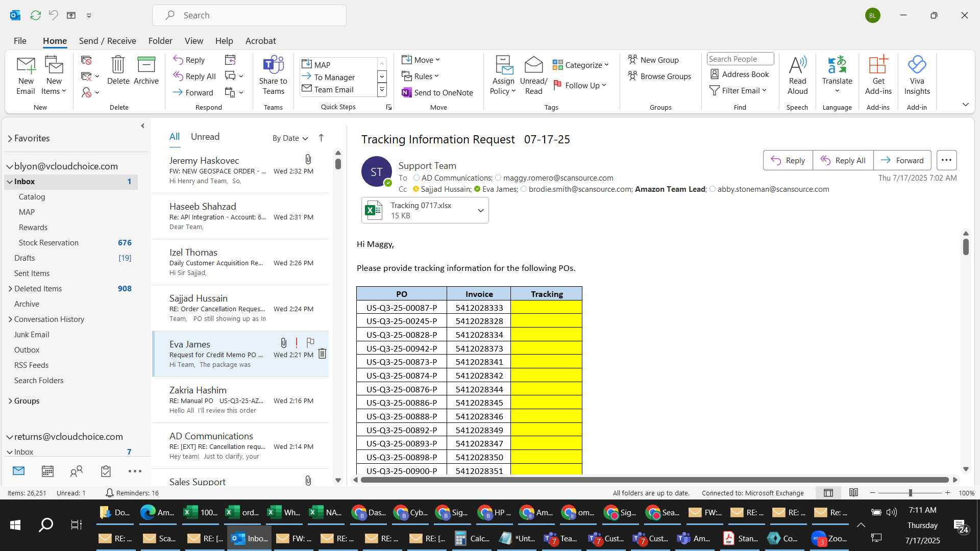Click New Group button
Viewport: 980px width, 551px height.
click(653, 60)
